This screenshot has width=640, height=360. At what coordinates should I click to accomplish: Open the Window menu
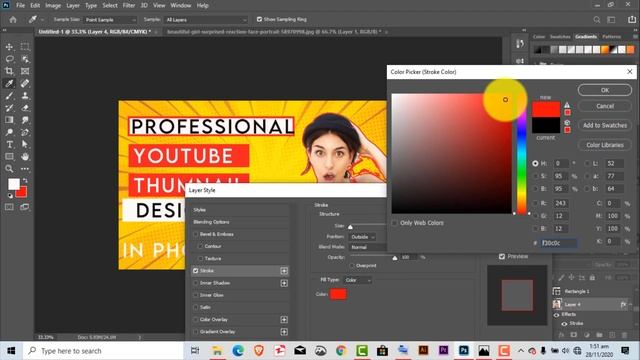(x=180, y=5)
